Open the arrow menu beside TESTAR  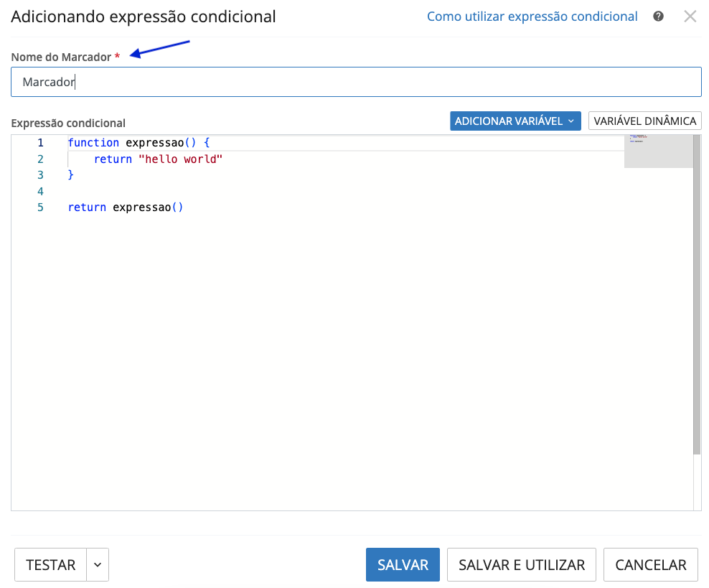click(x=98, y=565)
